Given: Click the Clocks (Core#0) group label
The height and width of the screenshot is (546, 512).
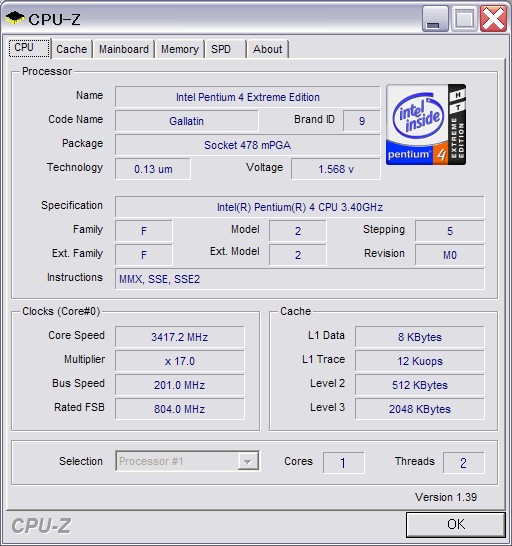Looking at the screenshot, I should pos(61,311).
